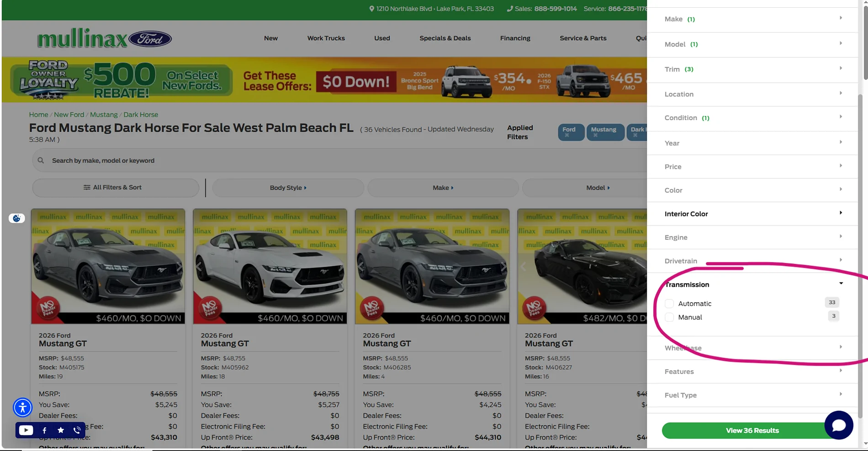Expand the Model filter section
Screen dimensions: 868x451
coord(752,44)
